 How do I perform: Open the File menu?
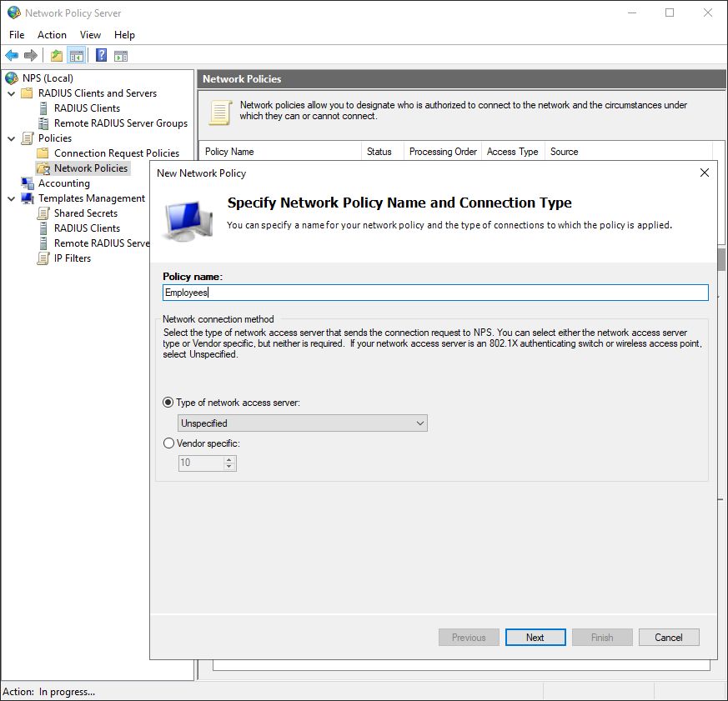point(17,35)
